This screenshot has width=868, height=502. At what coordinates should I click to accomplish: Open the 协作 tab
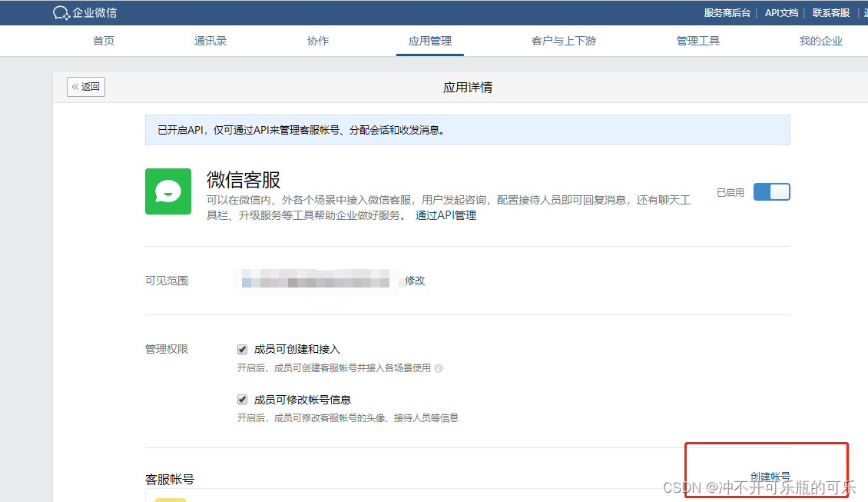(318, 41)
